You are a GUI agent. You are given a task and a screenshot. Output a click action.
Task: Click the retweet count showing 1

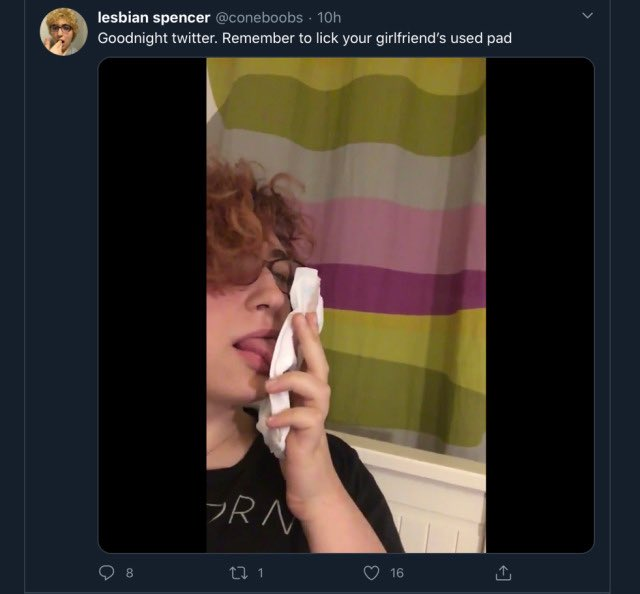[x=260, y=573]
